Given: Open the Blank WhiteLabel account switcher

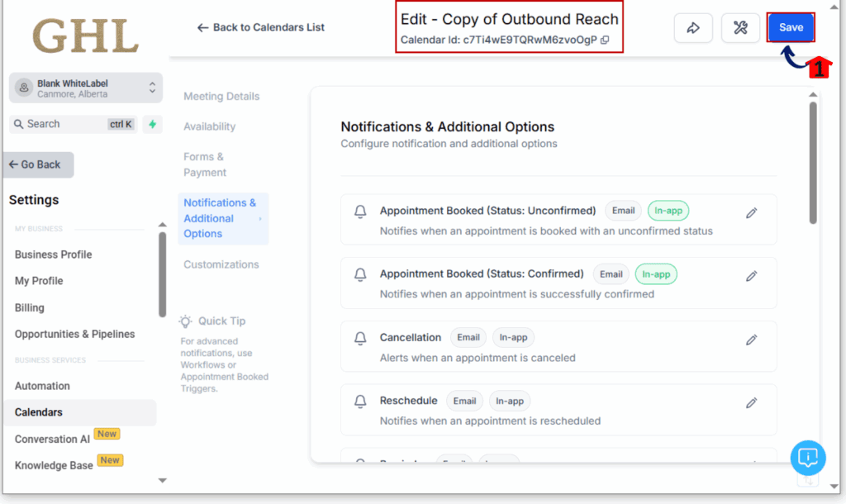Looking at the screenshot, I should tap(86, 88).
